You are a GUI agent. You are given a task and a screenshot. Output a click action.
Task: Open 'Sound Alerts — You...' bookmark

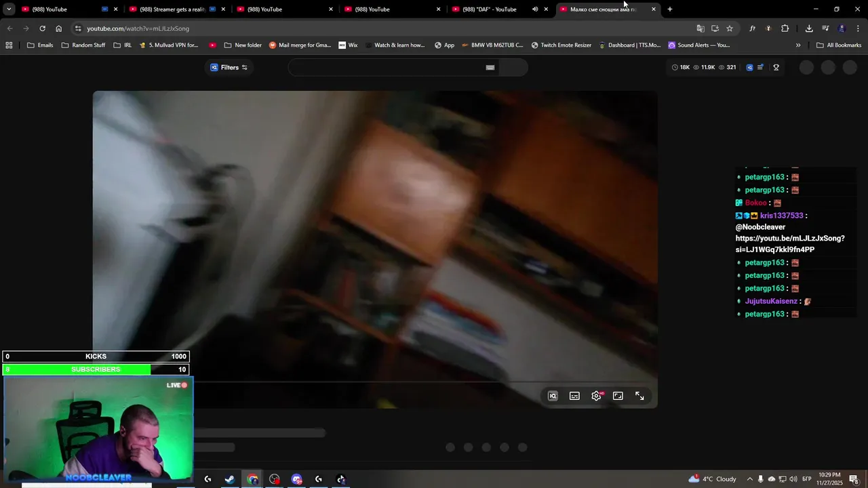pyautogui.click(x=699, y=45)
